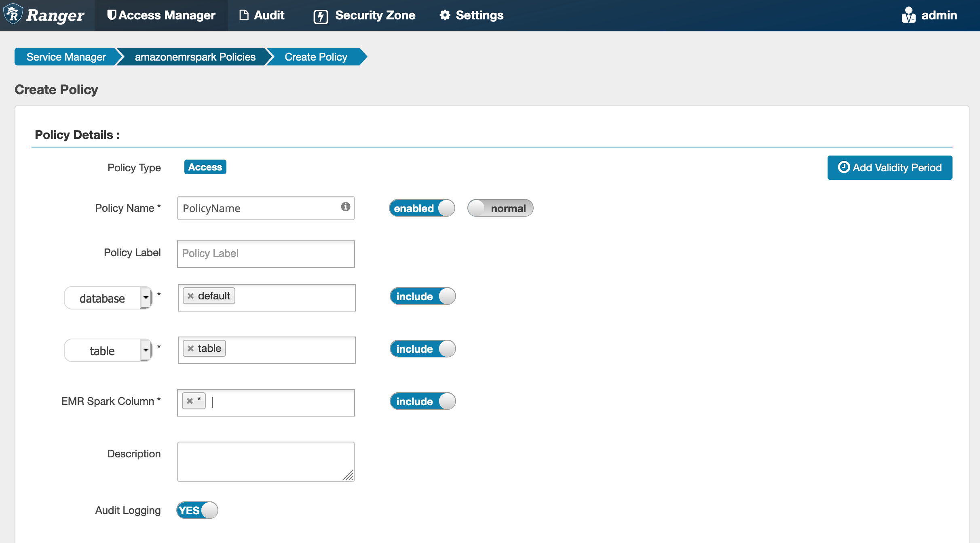The image size is (980, 543).
Task: Select the Service Manager breadcrumb
Action: click(65, 57)
